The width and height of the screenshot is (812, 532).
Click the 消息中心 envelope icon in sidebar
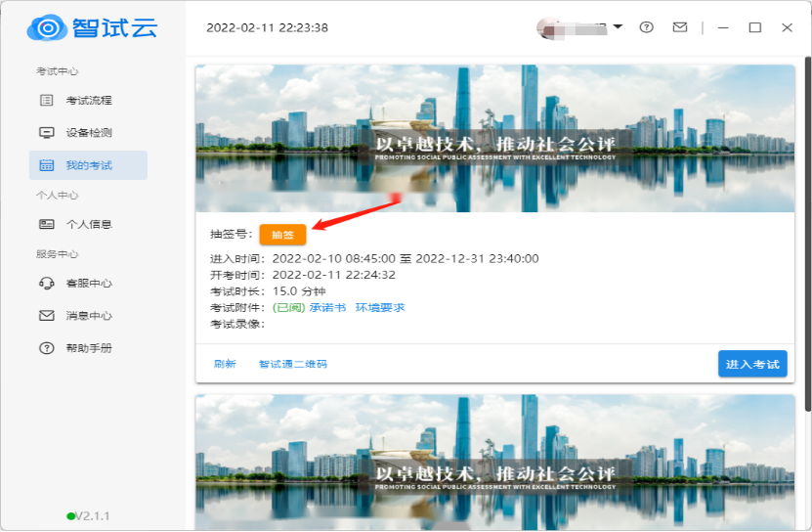point(46,316)
